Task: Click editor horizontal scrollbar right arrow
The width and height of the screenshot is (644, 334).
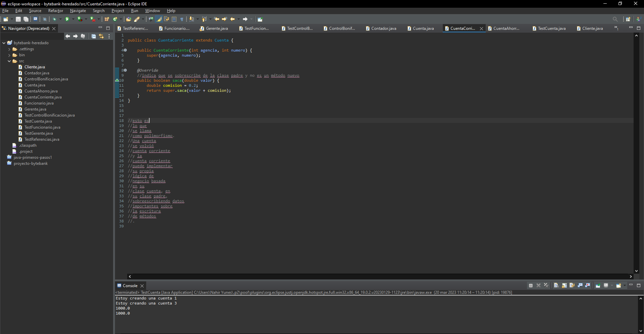Action: click(x=631, y=276)
